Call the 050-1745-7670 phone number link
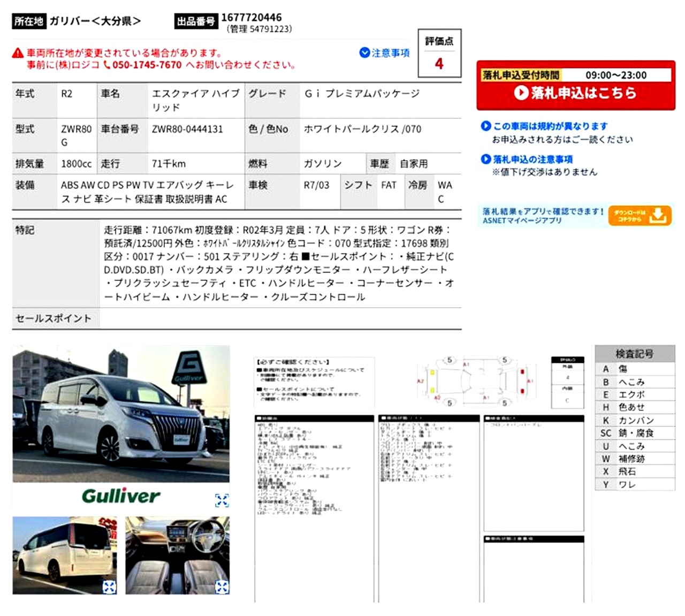Screen dimensions: 685x616 click(x=147, y=65)
